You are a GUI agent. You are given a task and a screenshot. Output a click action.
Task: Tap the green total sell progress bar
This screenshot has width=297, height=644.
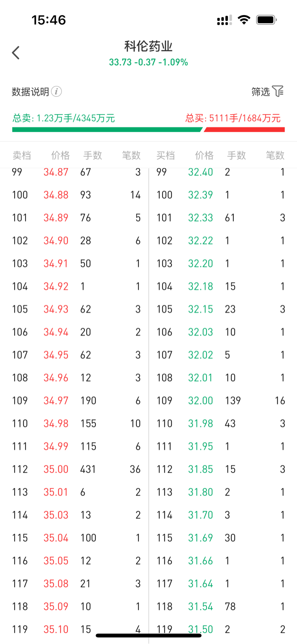pos(107,130)
